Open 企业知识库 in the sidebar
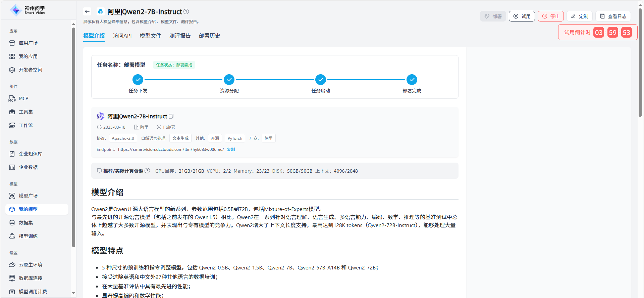Image resolution: width=644 pixels, height=298 pixels. pyautogui.click(x=30, y=154)
